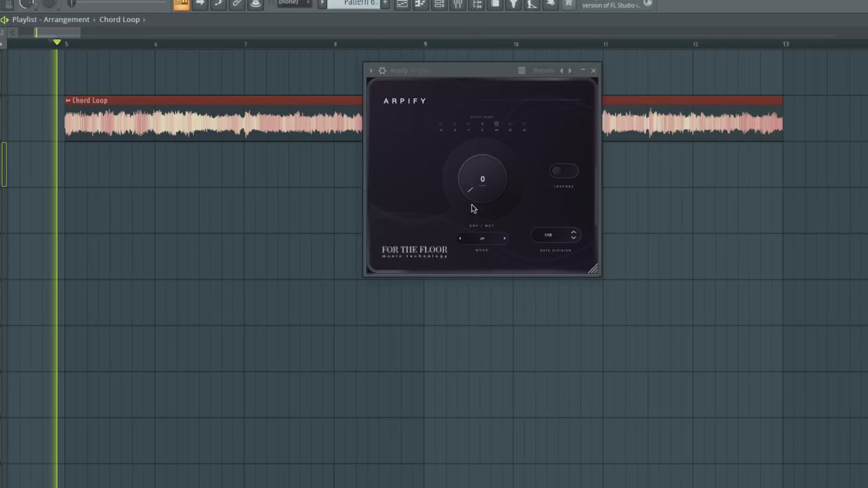Image resolution: width=868 pixels, height=488 pixels.
Task: Click bar 9 on the timeline ruler
Action: point(425,44)
